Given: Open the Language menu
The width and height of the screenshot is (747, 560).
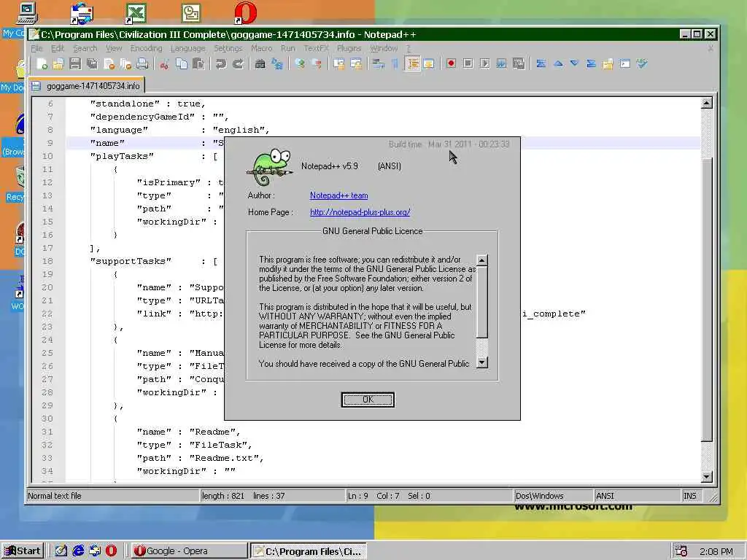Looking at the screenshot, I should [187, 48].
